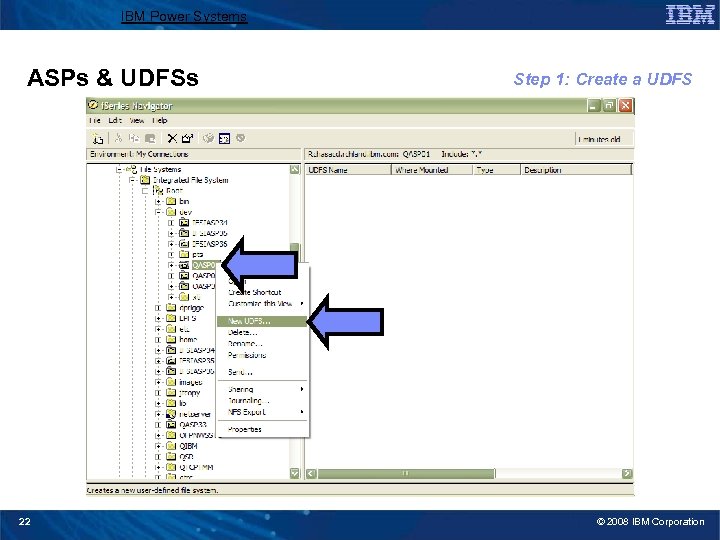
Task: Select the Root node label
Action: click(174, 191)
